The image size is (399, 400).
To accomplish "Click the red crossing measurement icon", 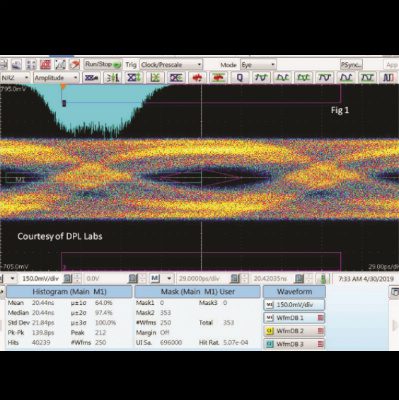I will pos(197,78).
